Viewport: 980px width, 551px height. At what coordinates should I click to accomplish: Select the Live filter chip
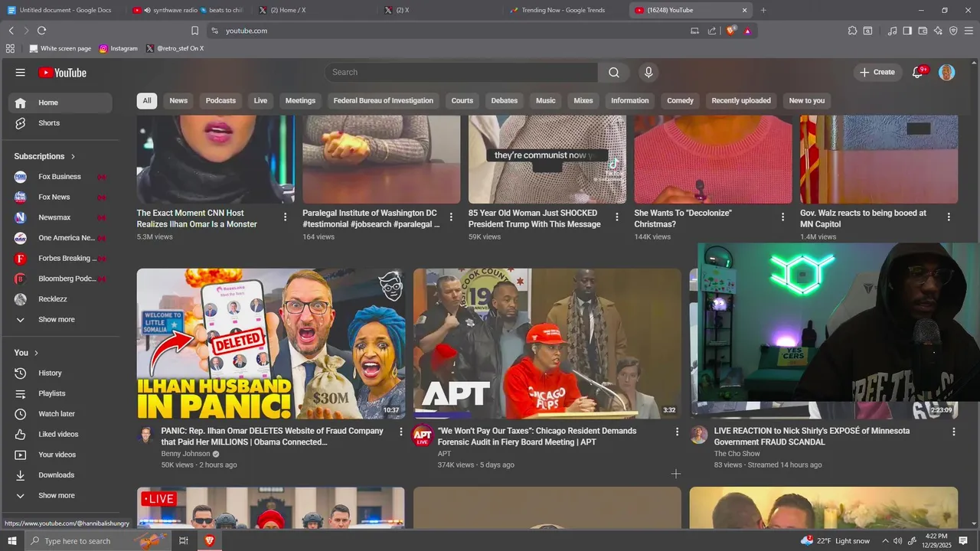coord(260,101)
